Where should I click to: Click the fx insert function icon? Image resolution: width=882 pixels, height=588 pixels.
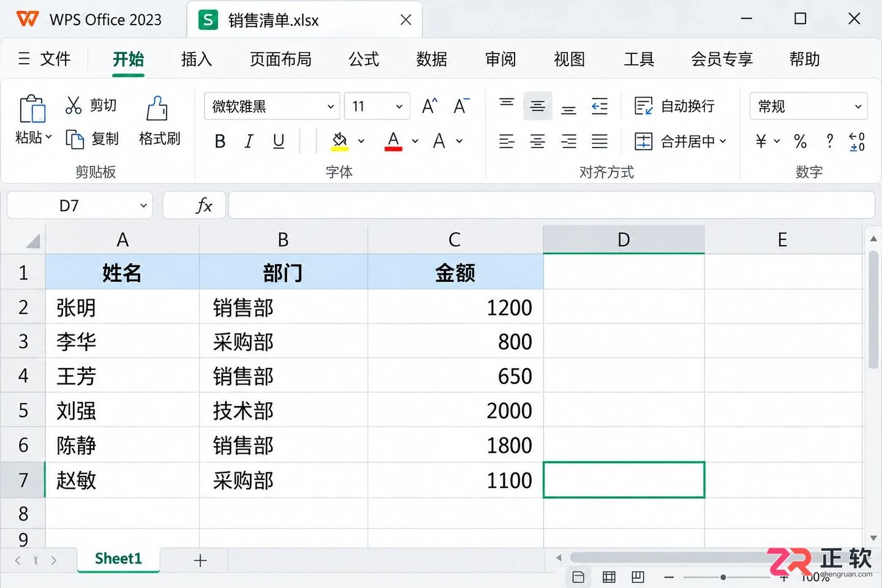coord(204,205)
